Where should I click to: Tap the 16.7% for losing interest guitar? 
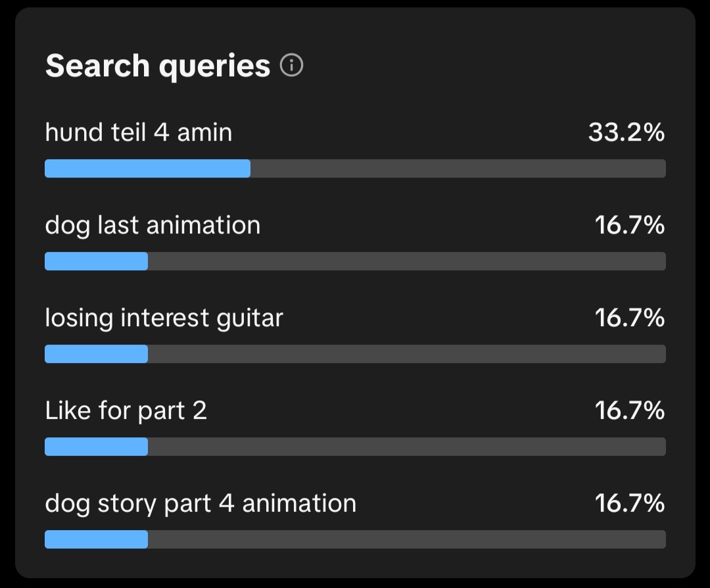pyautogui.click(x=629, y=318)
